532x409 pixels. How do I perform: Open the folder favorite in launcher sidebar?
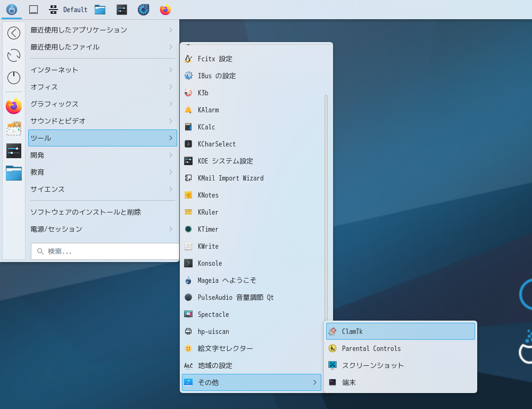pyautogui.click(x=14, y=173)
